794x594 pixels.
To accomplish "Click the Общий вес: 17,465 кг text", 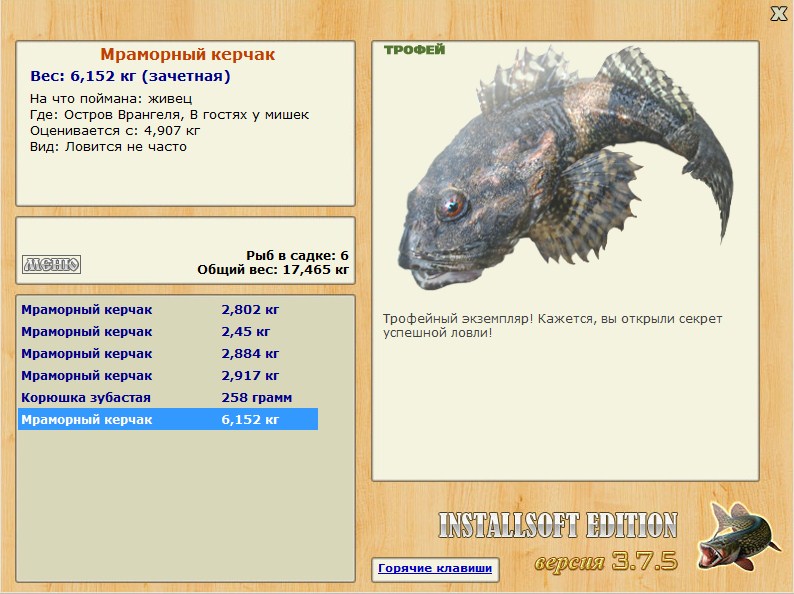I will 273,269.
